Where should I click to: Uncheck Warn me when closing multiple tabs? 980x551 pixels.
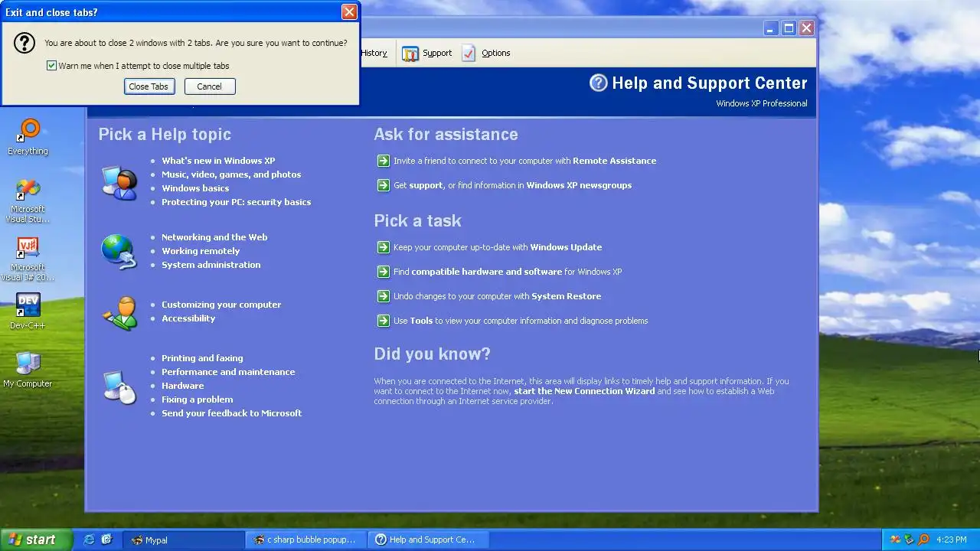point(51,66)
